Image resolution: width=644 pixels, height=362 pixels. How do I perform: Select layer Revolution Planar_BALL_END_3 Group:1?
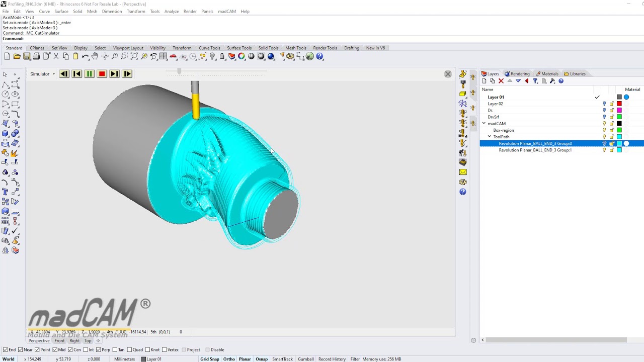535,150
